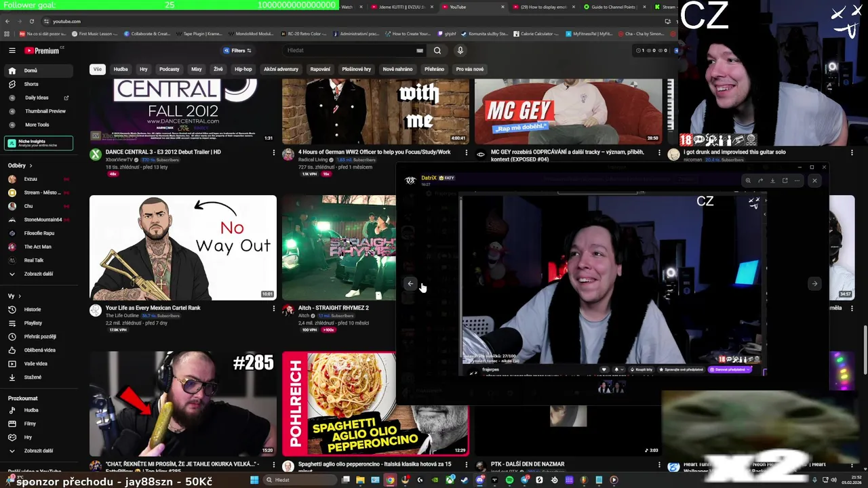Open Daily Ideas in the sidebar

[38, 98]
